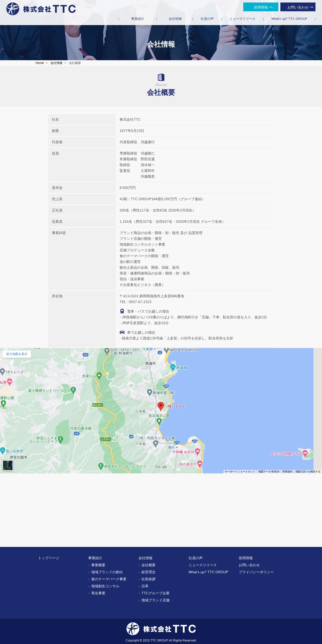The image size is (322, 644).
Task: Open トップページ in the footer
Action: point(49,558)
